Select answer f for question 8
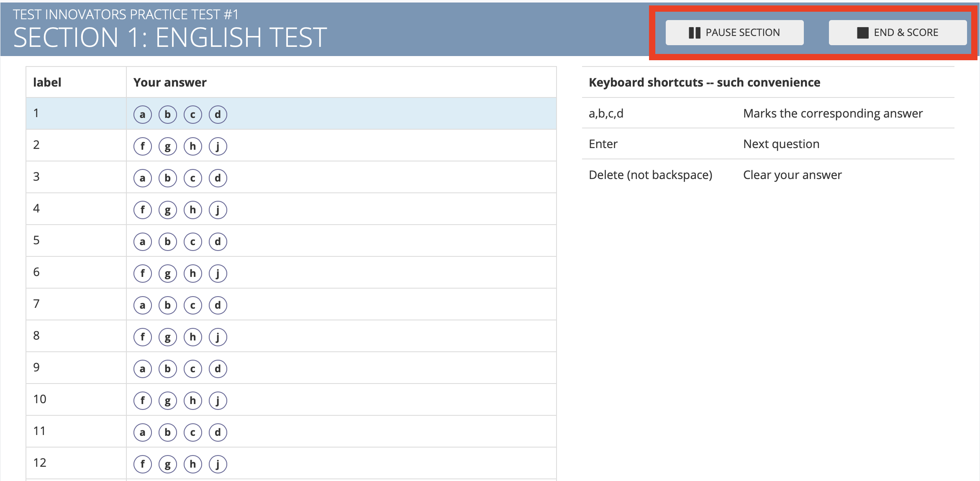This screenshot has height=481, width=980. tap(142, 337)
